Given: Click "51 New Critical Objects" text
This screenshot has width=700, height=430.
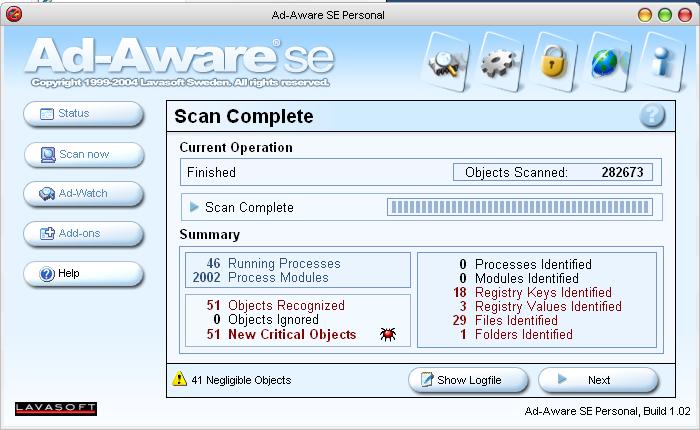Looking at the screenshot, I should point(281,334).
